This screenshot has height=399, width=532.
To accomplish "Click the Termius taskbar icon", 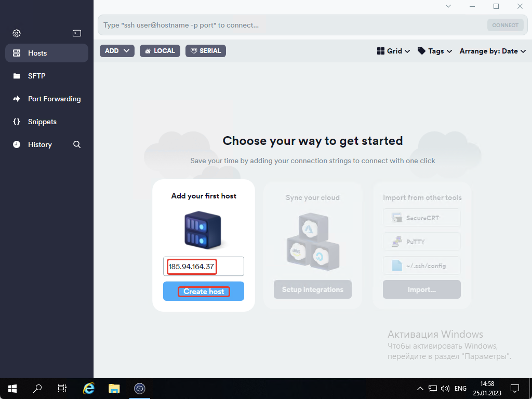I will (139, 388).
